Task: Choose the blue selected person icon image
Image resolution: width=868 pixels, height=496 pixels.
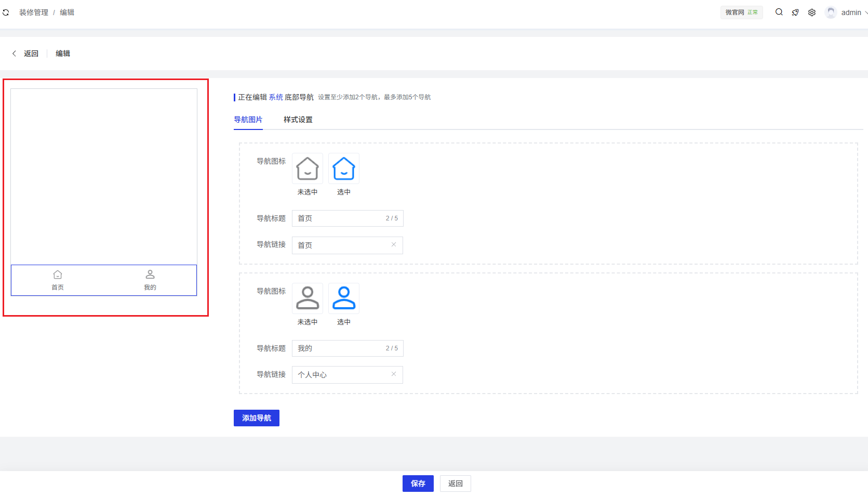Action: coord(344,298)
